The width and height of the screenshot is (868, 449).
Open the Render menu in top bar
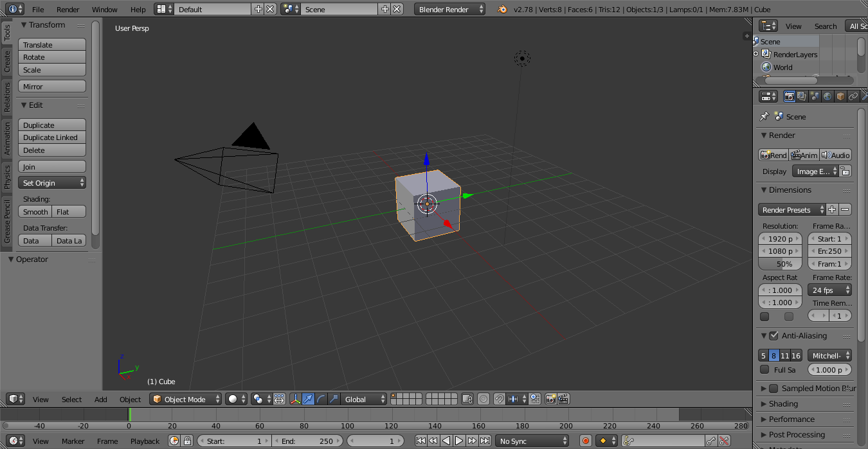point(68,9)
